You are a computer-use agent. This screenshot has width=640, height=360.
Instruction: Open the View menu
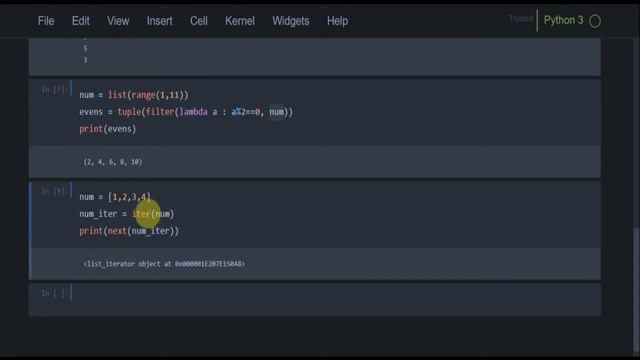(118, 21)
